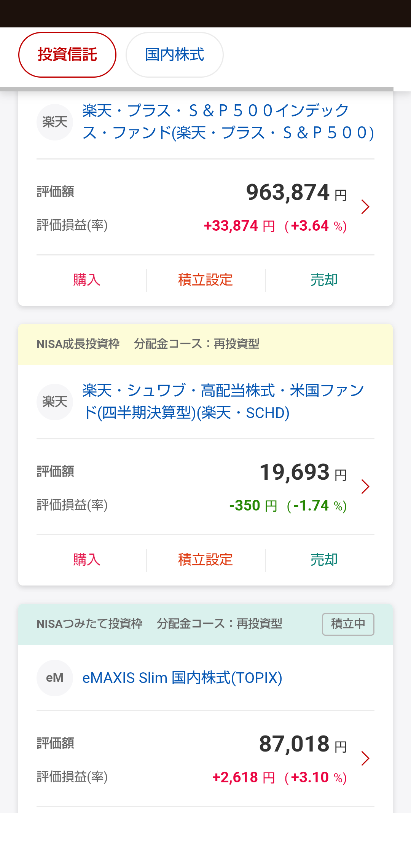Tap the NISA成長投資枠 yellow header banner
Viewport: 411px width, 868px height.
205,345
